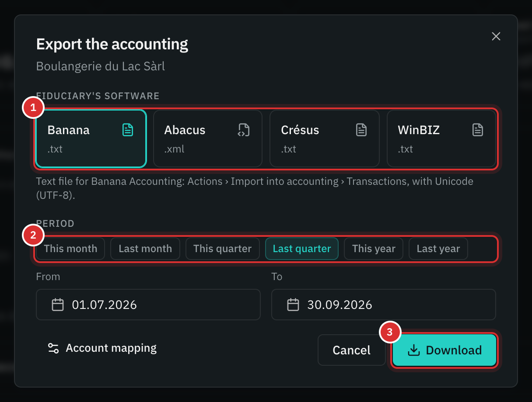Click the code file icon on Abacus card
532x402 pixels.
[244, 130]
